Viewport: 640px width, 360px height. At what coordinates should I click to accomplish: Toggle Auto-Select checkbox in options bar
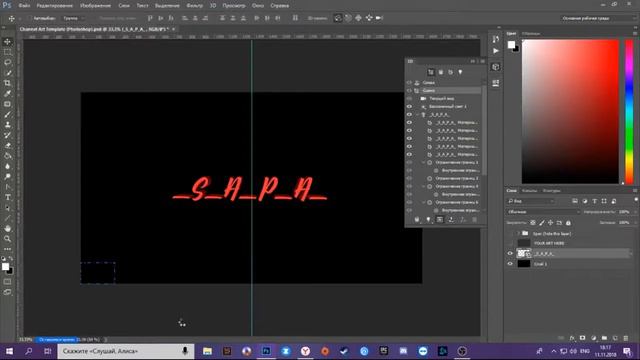[x=29, y=18]
